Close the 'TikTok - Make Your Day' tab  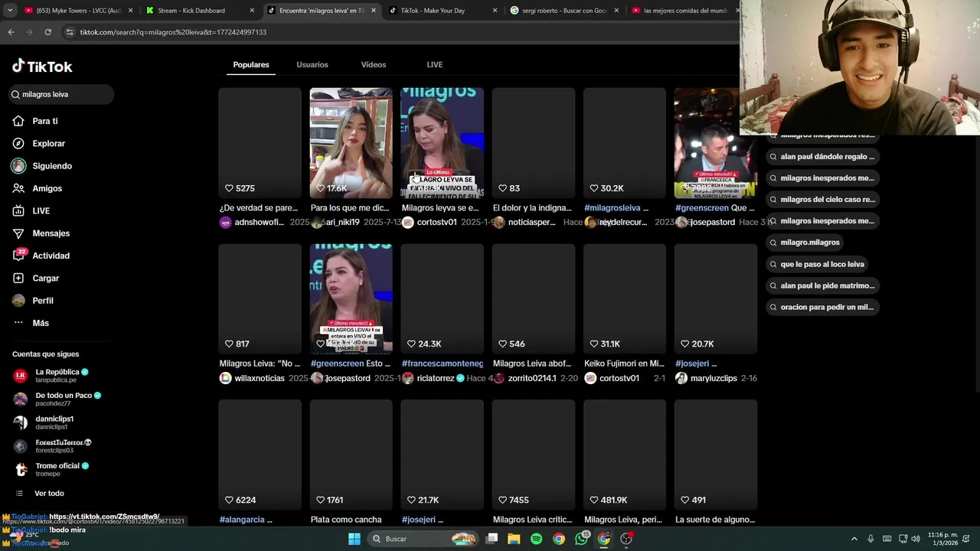click(x=495, y=11)
